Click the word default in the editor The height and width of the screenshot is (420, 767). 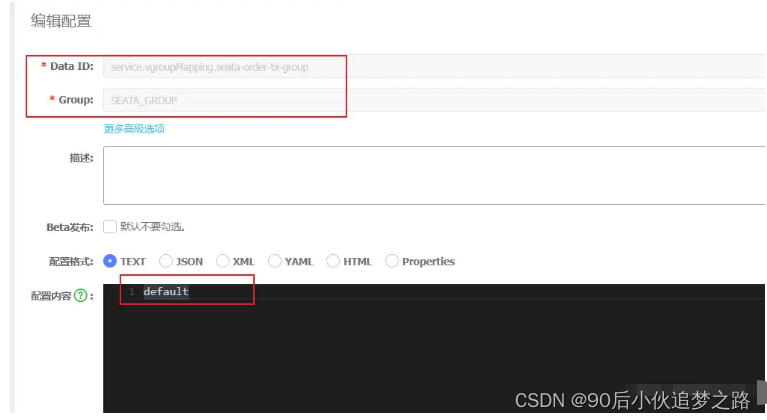coord(166,291)
